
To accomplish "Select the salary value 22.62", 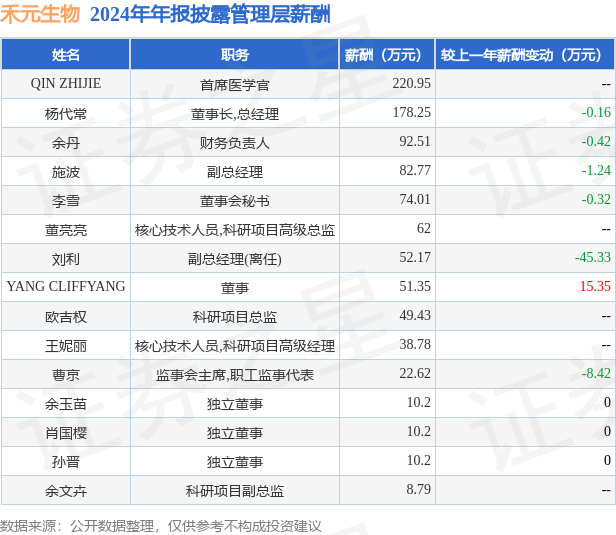I will 415,374.
